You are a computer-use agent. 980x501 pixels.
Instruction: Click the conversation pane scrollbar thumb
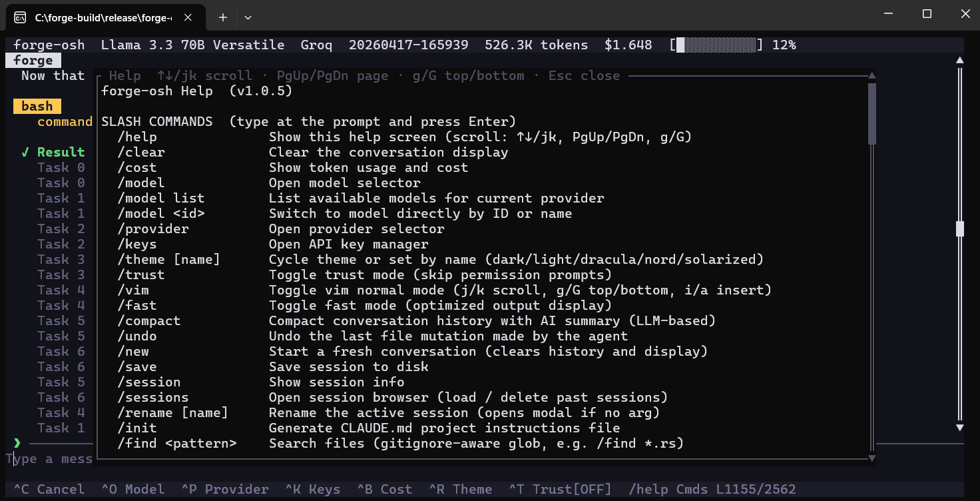point(959,229)
